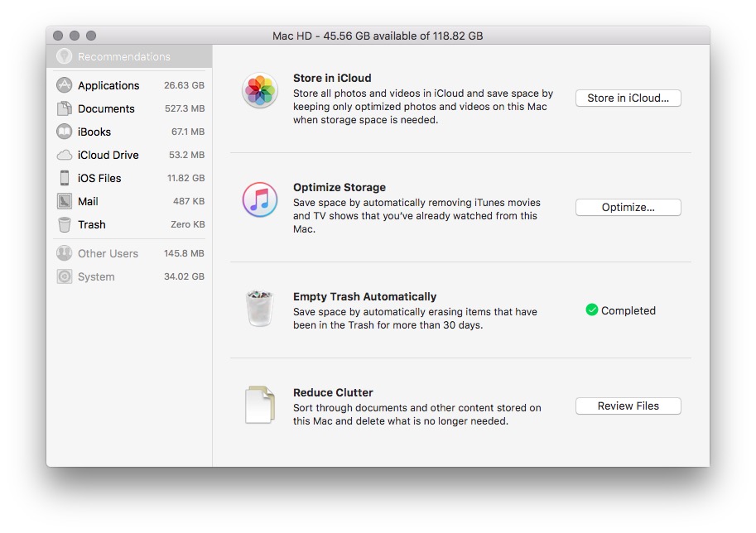Screen dimensions: 756x533
Task: Click the 67.1 MB iBooks size
Action: [x=188, y=132]
